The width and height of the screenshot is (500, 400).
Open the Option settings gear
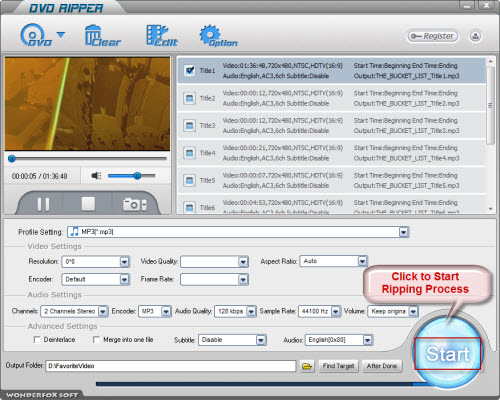click(218, 35)
